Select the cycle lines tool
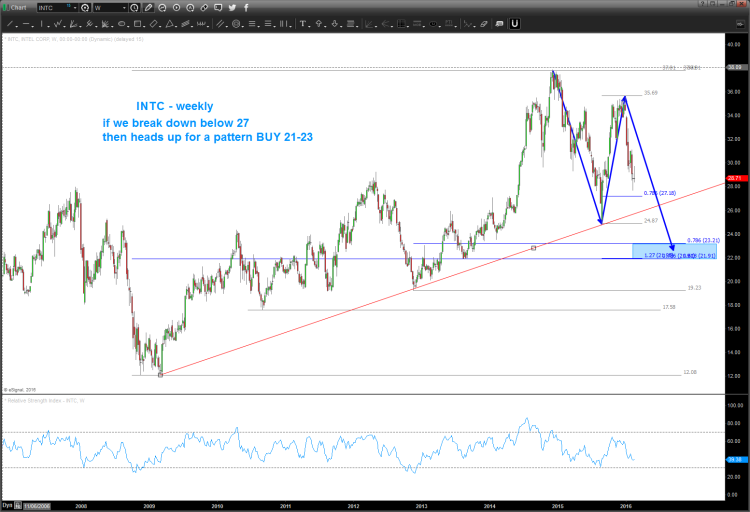 point(201,23)
